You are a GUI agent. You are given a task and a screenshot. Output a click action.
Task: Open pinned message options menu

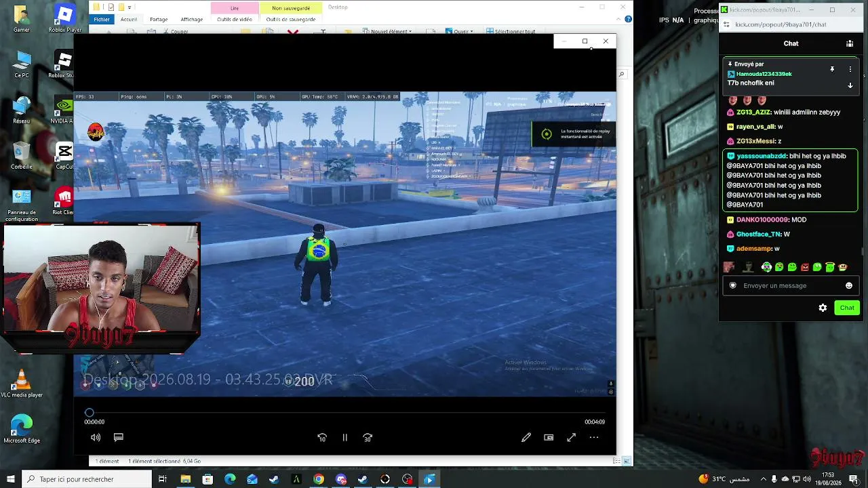click(850, 69)
